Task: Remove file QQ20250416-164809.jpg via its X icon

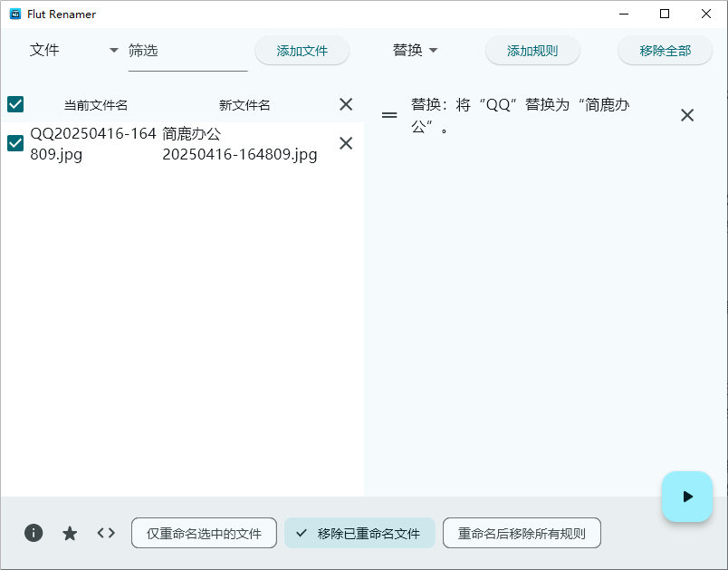Action: coord(346,143)
